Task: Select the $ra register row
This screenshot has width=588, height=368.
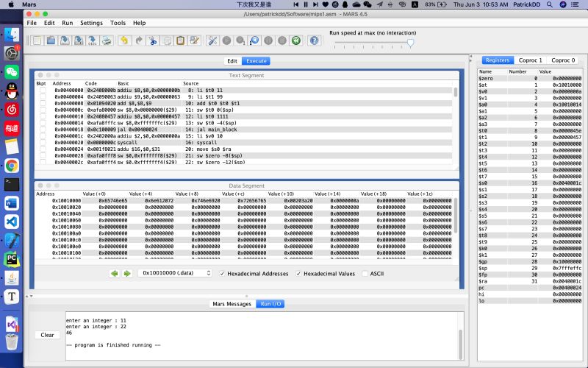Action: click(530, 281)
